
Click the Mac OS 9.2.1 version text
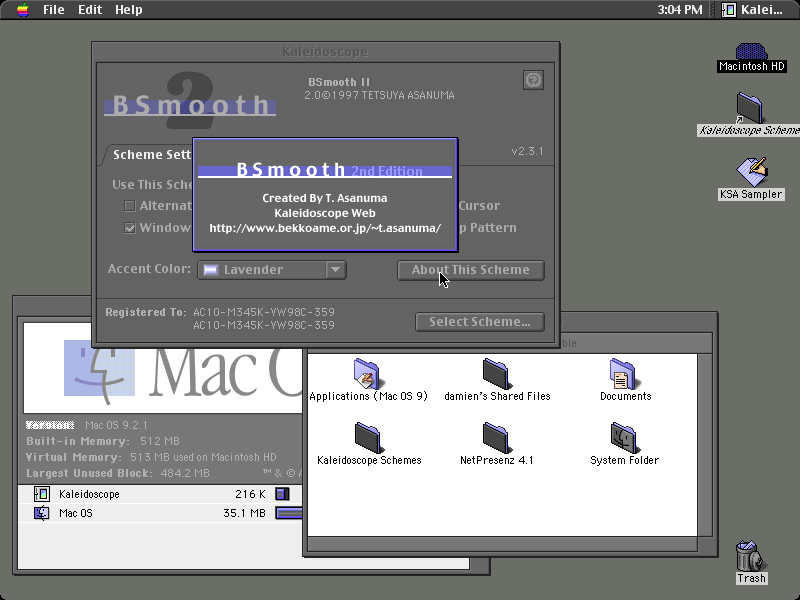click(x=116, y=425)
